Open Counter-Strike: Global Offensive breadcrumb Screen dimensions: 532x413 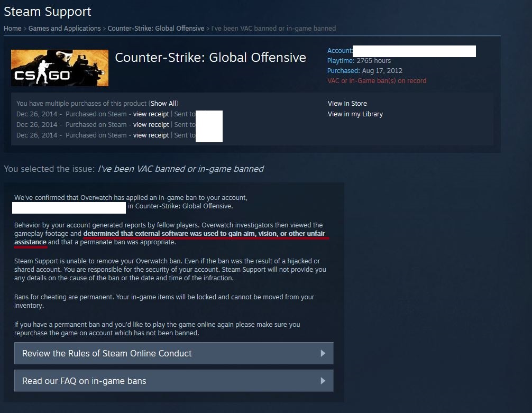155,29
